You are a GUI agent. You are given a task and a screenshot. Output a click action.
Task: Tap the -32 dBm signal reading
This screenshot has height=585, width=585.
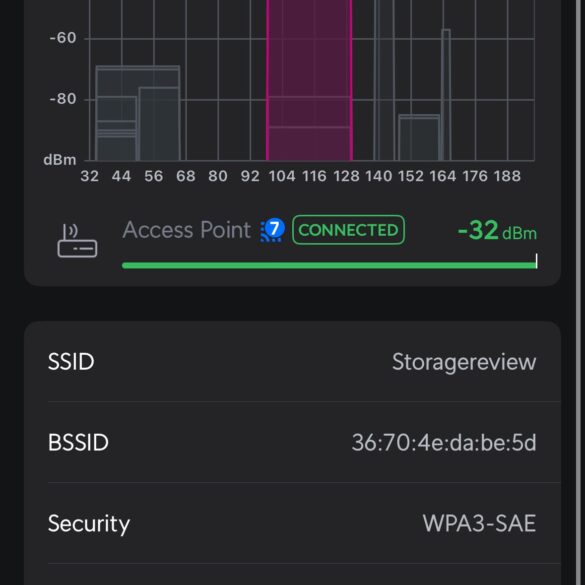pos(497,230)
